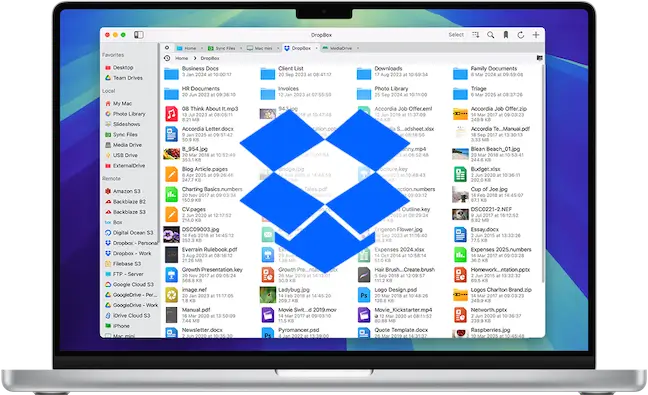Click the Blog Article.pages file icon
Screen dimensions: 648x395
click(x=172, y=174)
